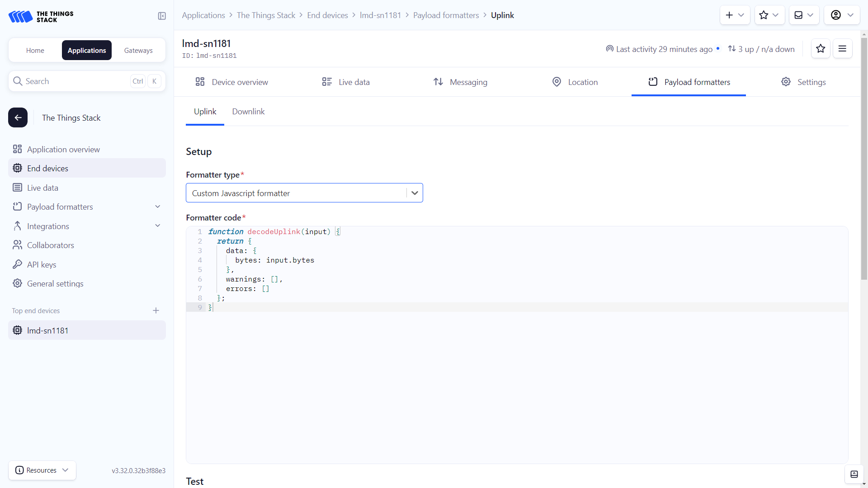Click End devices in the breadcrumb

pyautogui.click(x=327, y=15)
